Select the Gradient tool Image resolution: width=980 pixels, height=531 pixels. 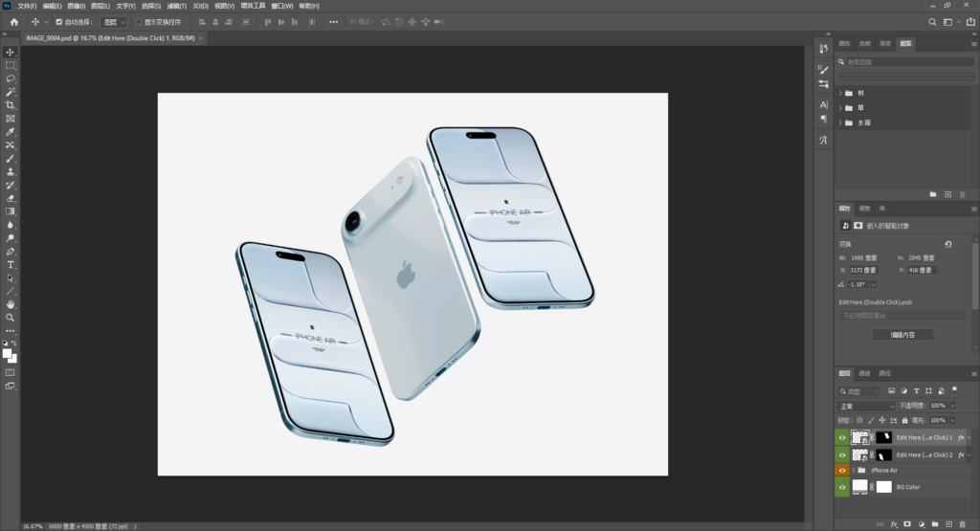tap(10, 211)
